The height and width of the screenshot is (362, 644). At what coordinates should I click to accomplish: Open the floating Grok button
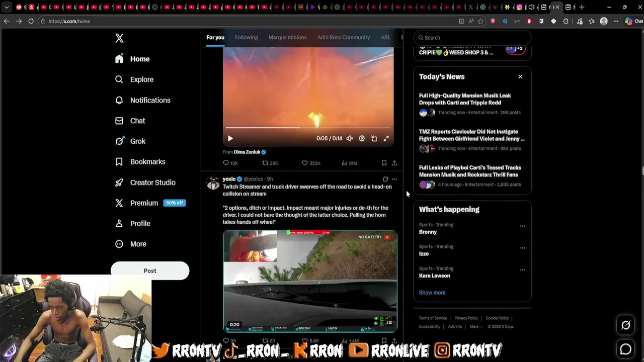[626, 325]
